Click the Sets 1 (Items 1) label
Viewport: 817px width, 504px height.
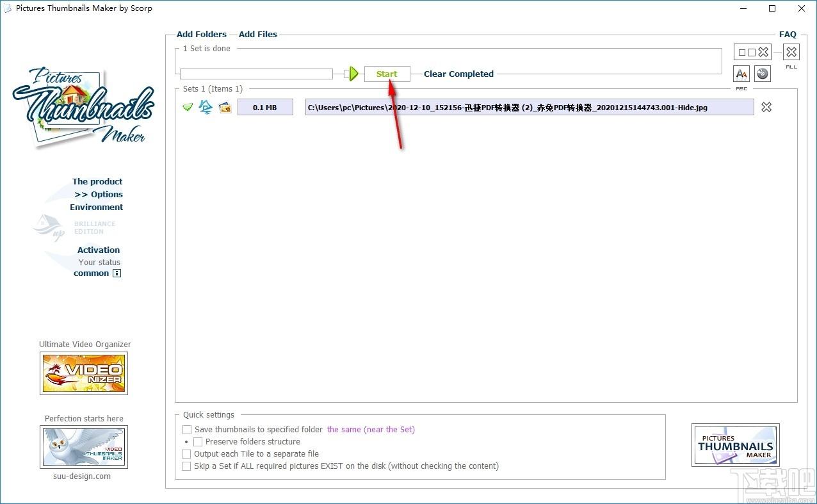click(x=213, y=89)
